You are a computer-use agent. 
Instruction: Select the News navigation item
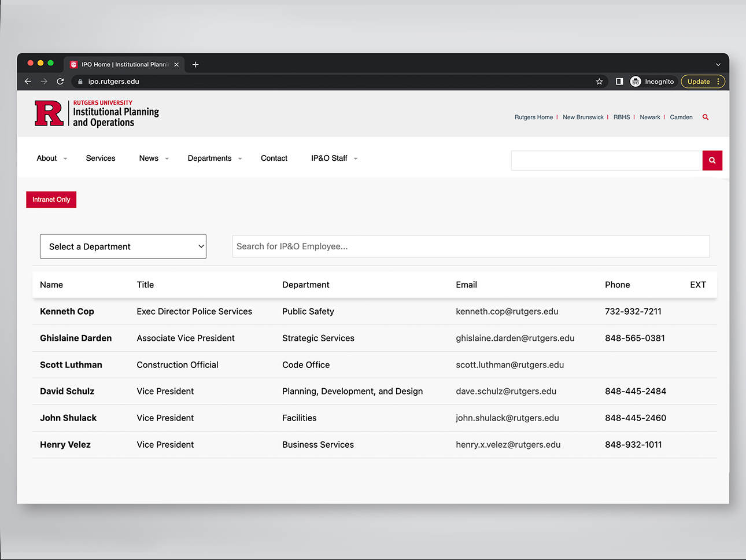pos(149,158)
